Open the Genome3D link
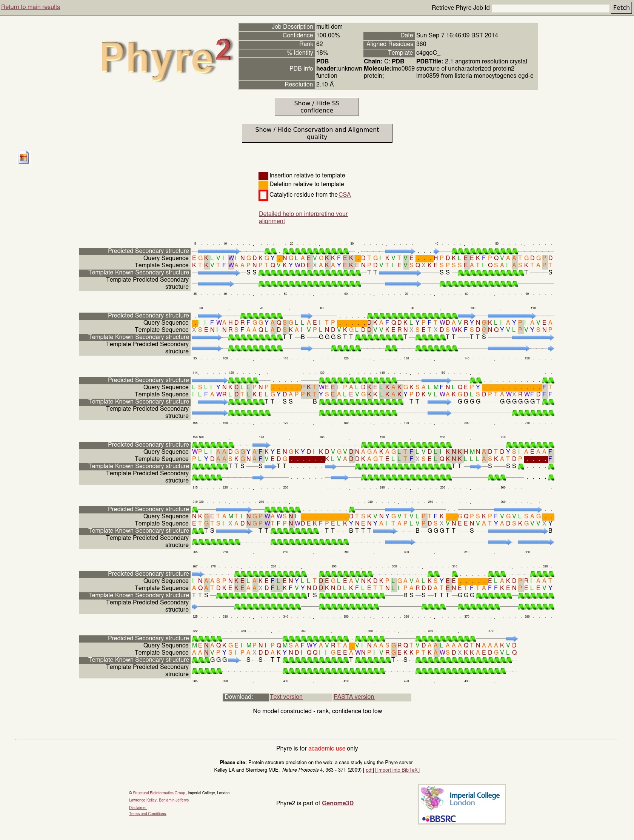 pos(337,803)
